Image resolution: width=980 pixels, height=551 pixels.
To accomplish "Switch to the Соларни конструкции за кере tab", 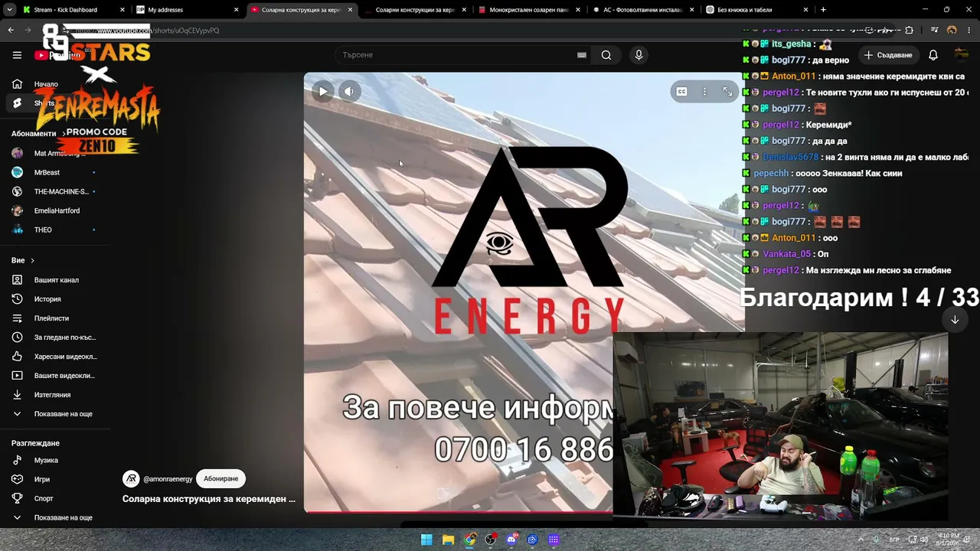I will (x=414, y=10).
